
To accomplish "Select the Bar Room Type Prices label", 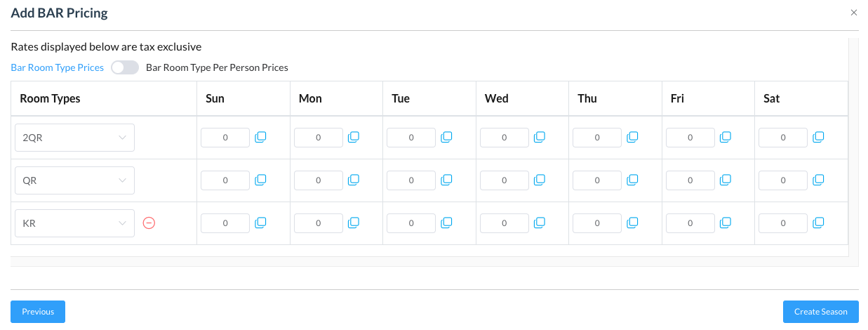I will pos(57,67).
